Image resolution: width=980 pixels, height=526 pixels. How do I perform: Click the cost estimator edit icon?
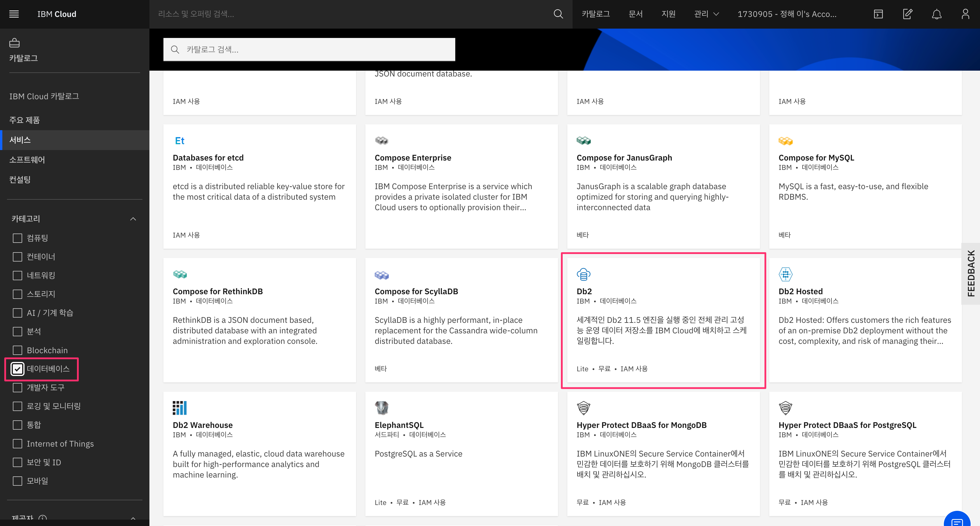click(907, 14)
